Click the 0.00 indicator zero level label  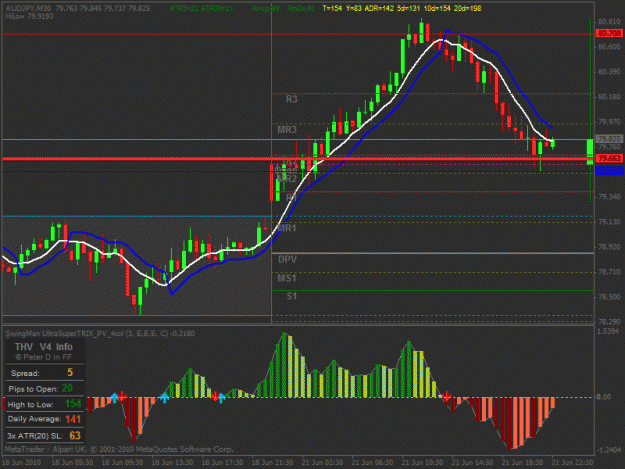604,397
